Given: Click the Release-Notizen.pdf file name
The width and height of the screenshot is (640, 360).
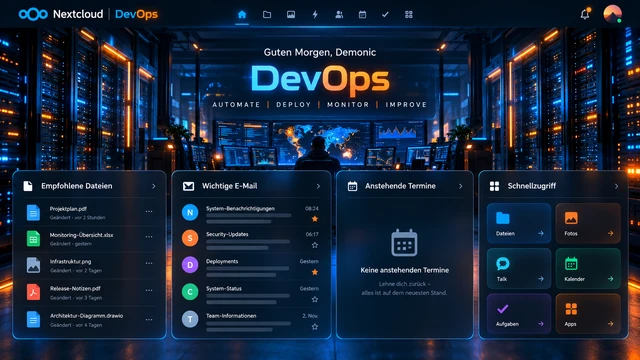Looking at the screenshot, I should [x=75, y=288].
